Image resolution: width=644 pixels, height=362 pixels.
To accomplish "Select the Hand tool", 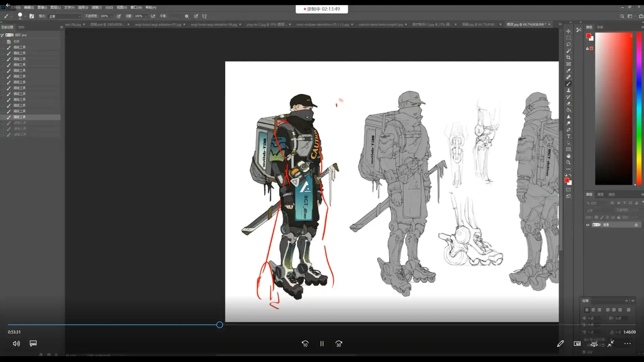I will pos(568,156).
